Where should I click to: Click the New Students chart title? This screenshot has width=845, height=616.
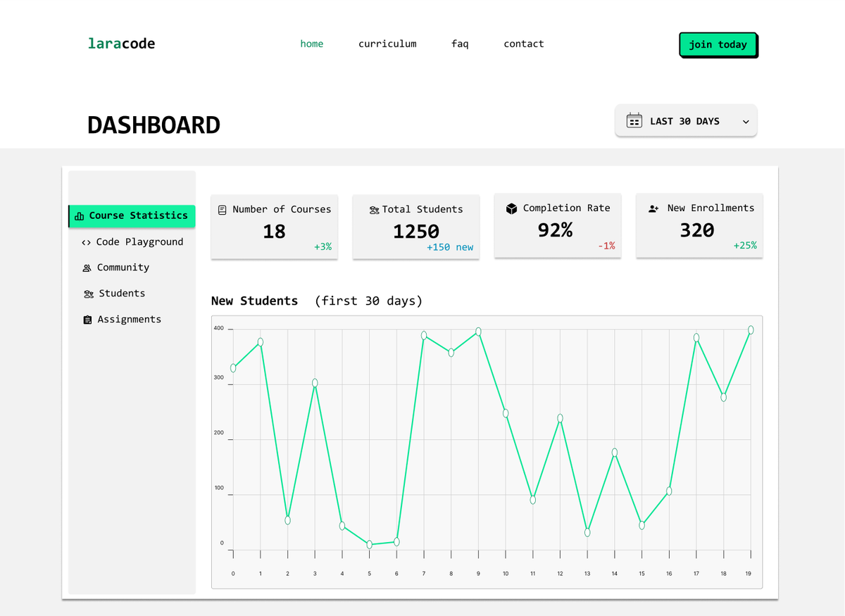pos(254,301)
